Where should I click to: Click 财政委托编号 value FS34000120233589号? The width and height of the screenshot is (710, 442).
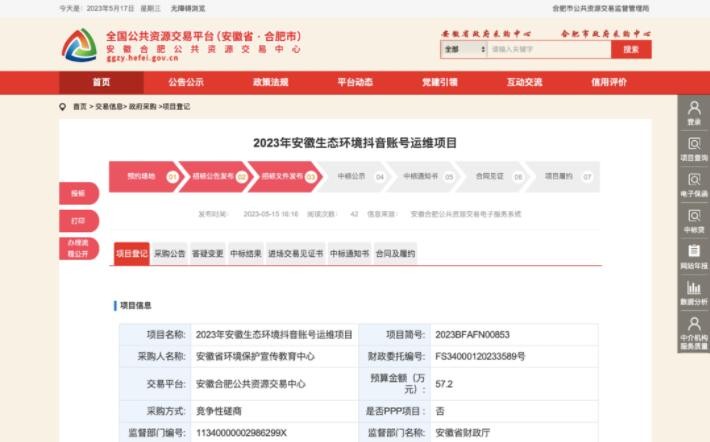480,356
